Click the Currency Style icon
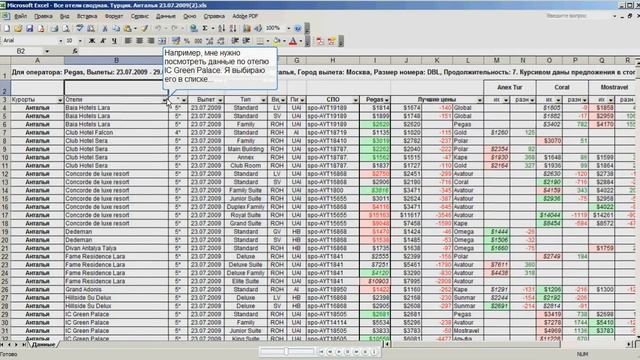640x360 pixels. pos(176,41)
